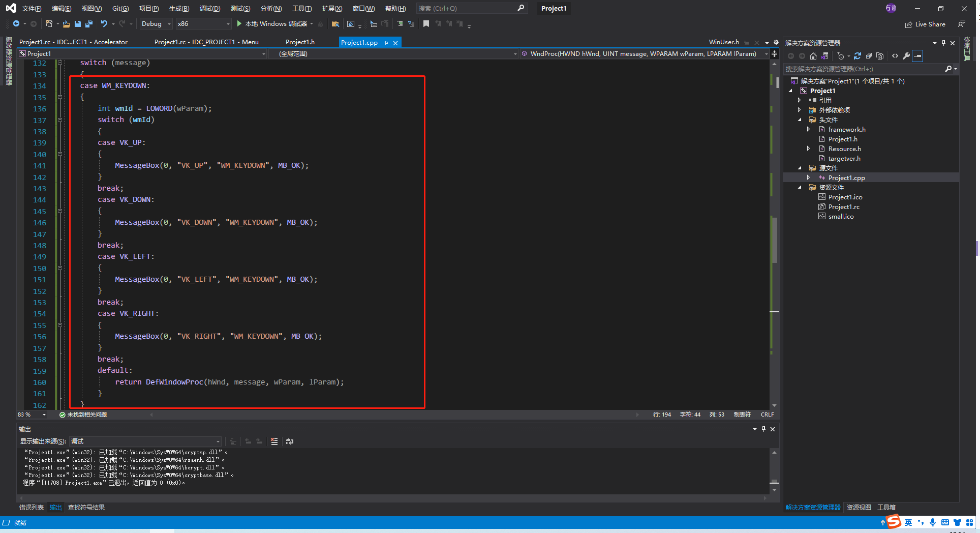Open the 错误列表 tab at the bottom

pyautogui.click(x=32, y=508)
